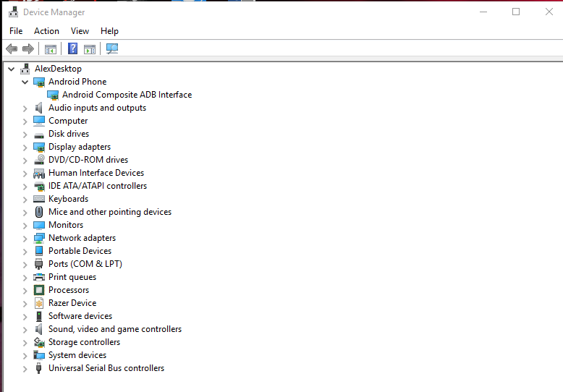Click the Processors chip icon
This screenshot has height=392, width=563.
coord(39,290)
